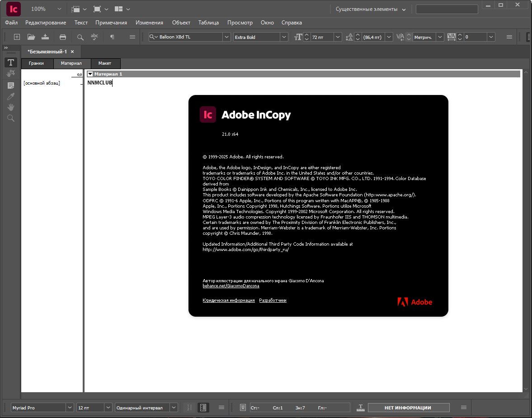Switch to the Макет tab
The width and height of the screenshot is (532, 418).
pos(105,63)
